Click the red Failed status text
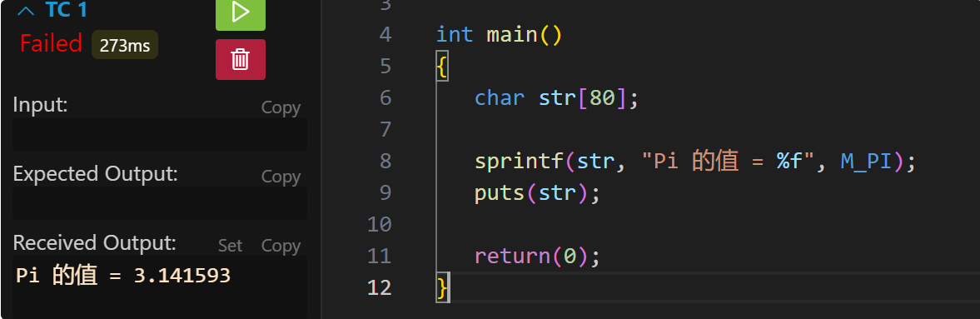Screen dimensions: 980x319 (x=52, y=44)
